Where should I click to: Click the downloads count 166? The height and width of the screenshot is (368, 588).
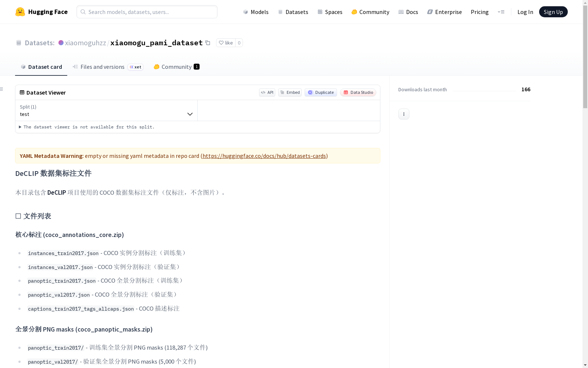[x=526, y=89]
